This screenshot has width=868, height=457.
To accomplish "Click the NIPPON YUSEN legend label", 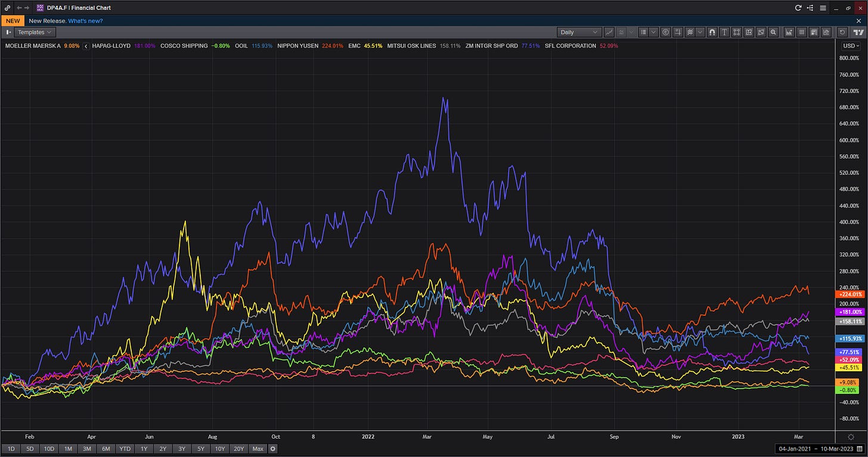I will [298, 46].
